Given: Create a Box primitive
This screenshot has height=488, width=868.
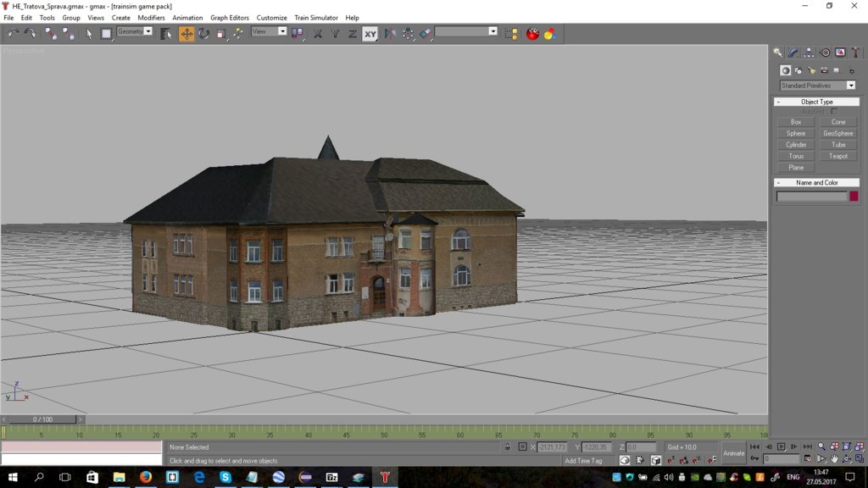Looking at the screenshot, I should [x=796, y=122].
